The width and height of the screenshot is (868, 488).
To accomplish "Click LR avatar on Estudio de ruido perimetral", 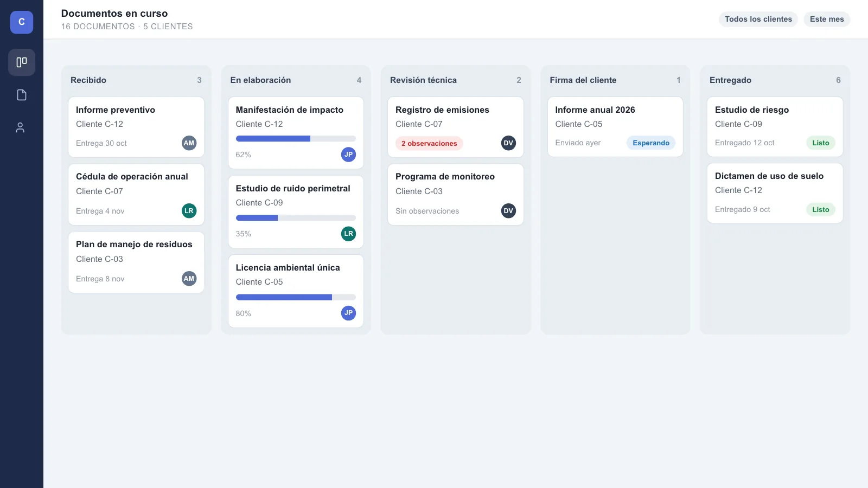I will click(348, 234).
